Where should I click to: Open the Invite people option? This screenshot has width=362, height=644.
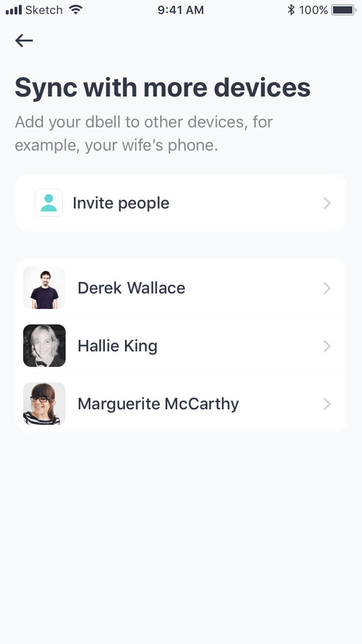click(x=121, y=203)
